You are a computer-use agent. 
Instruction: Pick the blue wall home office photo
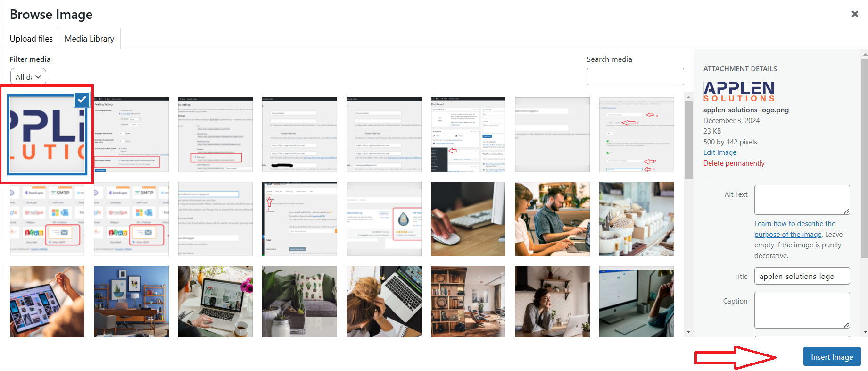point(131,302)
